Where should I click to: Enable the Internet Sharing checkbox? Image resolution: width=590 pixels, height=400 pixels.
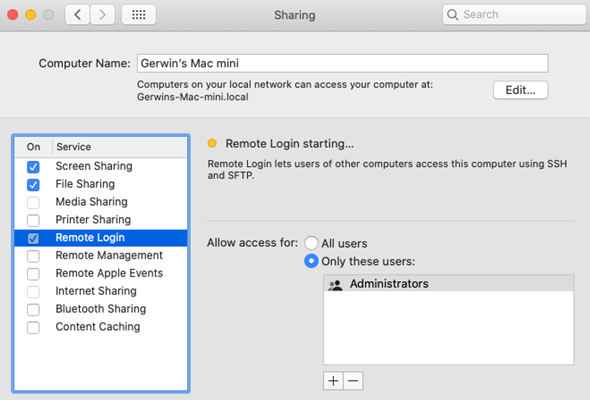point(33,292)
